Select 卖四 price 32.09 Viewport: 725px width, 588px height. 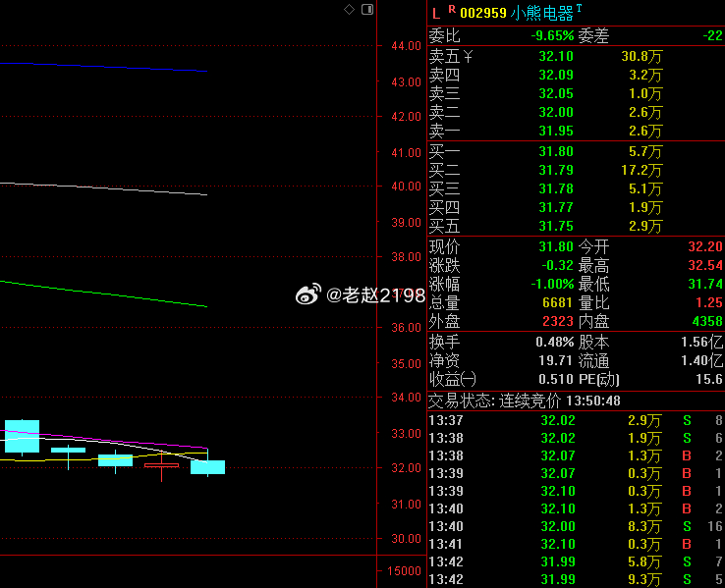pyautogui.click(x=556, y=75)
